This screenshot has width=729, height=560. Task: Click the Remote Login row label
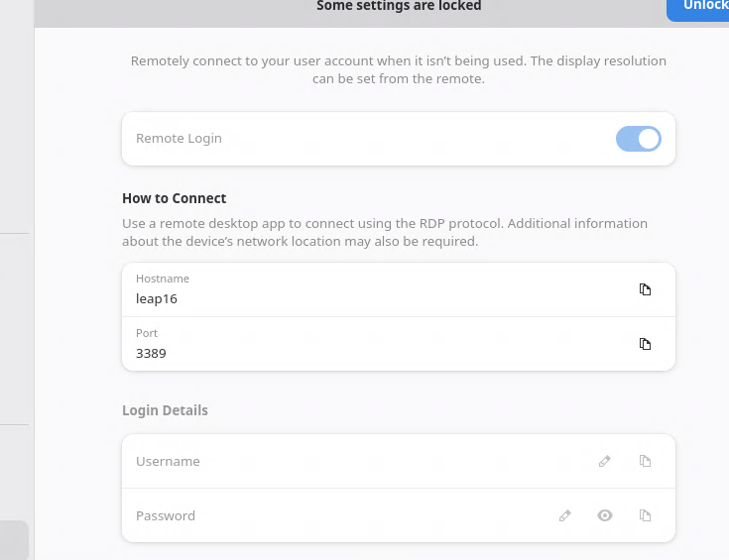click(x=179, y=139)
